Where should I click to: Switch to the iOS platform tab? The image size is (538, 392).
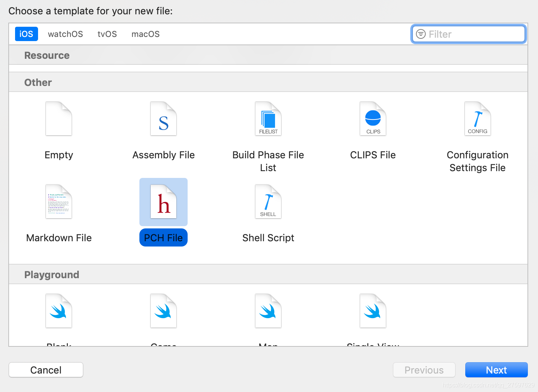[x=26, y=34]
